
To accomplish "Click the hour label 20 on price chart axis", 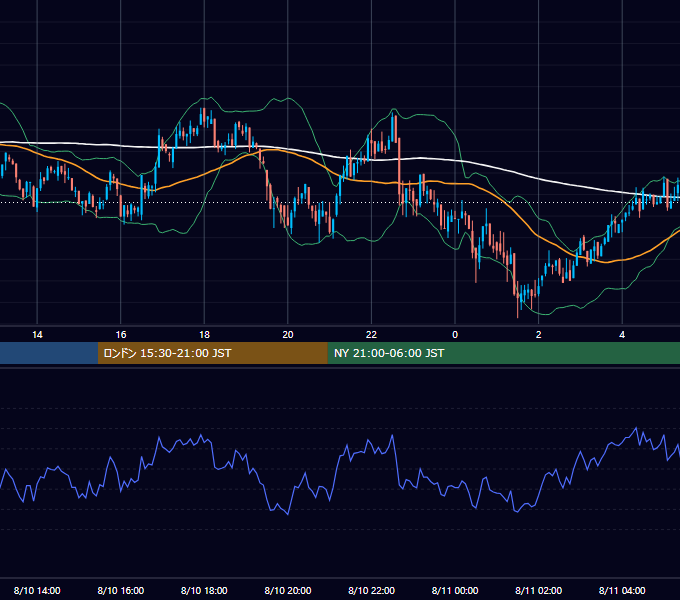I will [x=288, y=335].
